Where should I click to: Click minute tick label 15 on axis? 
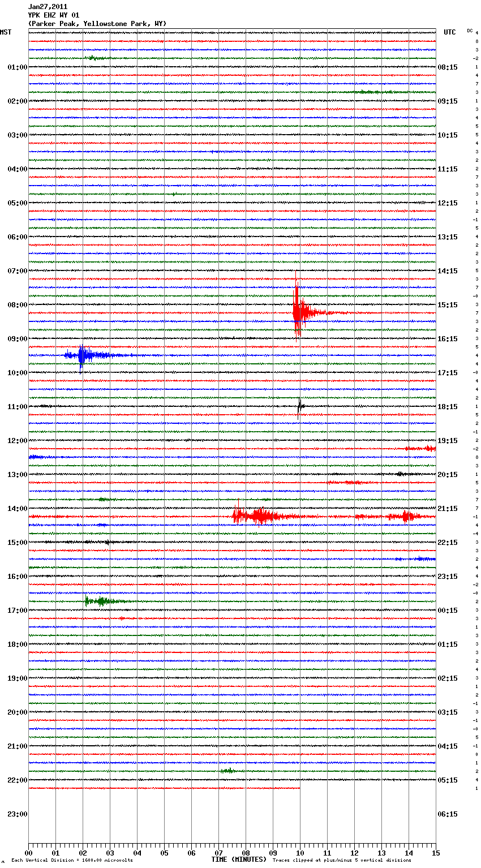[436, 853]
